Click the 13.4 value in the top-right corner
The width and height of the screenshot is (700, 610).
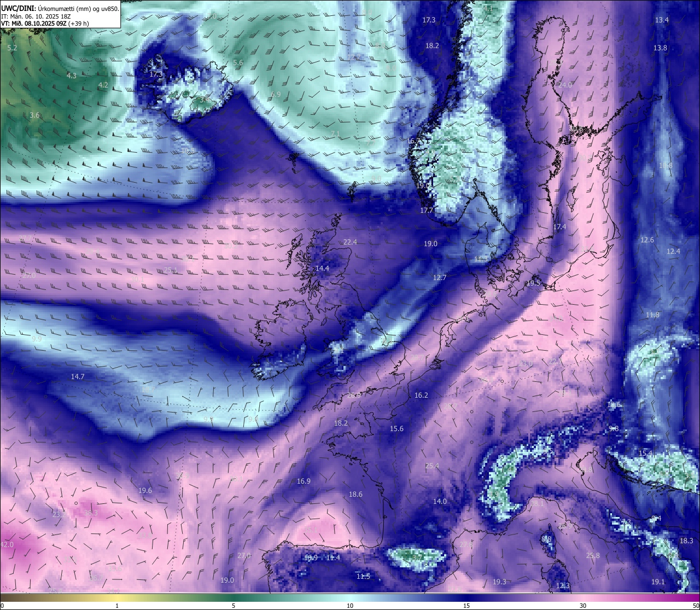click(662, 20)
